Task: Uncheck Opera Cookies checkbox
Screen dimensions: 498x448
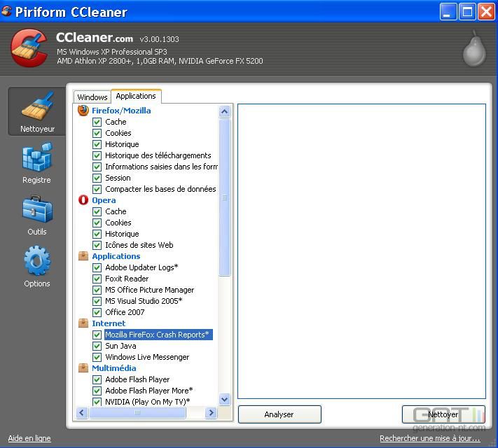Action: [97, 223]
